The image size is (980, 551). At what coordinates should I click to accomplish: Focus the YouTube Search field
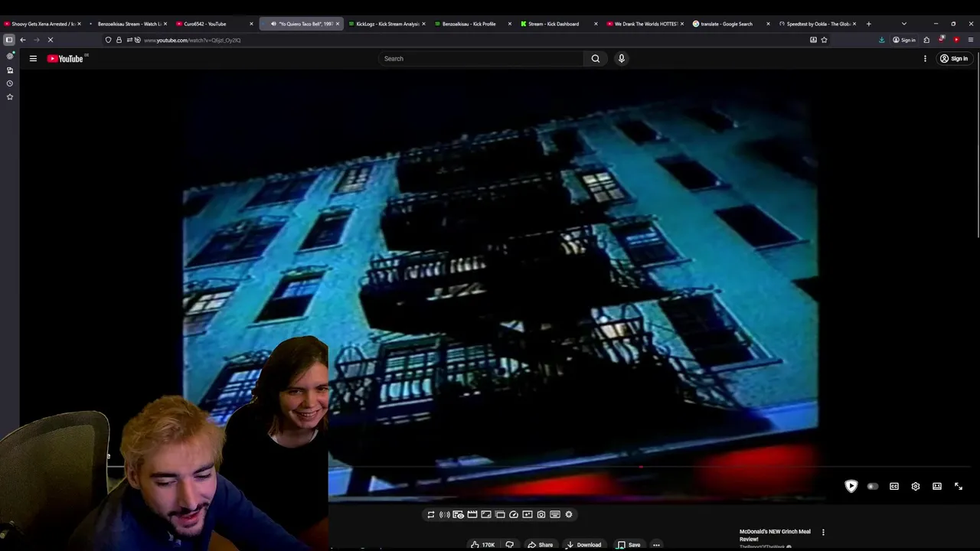pyautogui.click(x=482, y=58)
